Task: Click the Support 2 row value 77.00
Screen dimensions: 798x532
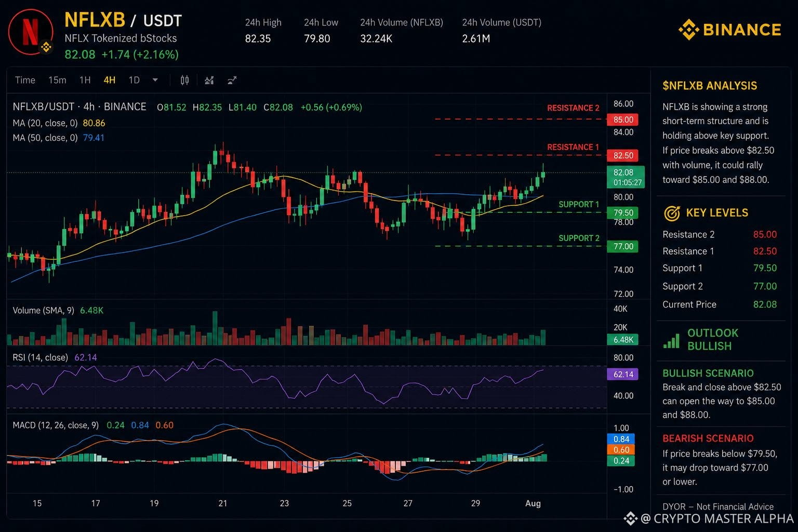Action: (x=765, y=286)
